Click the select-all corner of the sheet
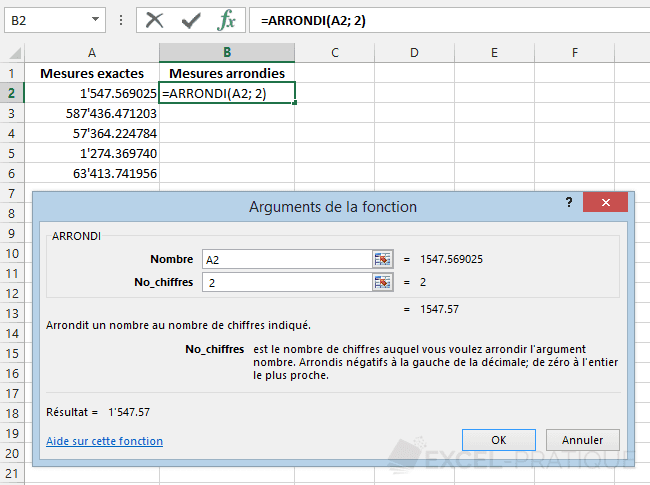Screen dimensions: 650x485 (x=12, y=52)
